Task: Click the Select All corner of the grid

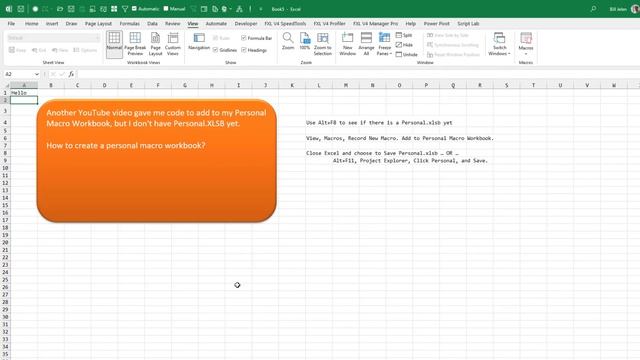Action: pyautogui.click(x=6, y=85)
